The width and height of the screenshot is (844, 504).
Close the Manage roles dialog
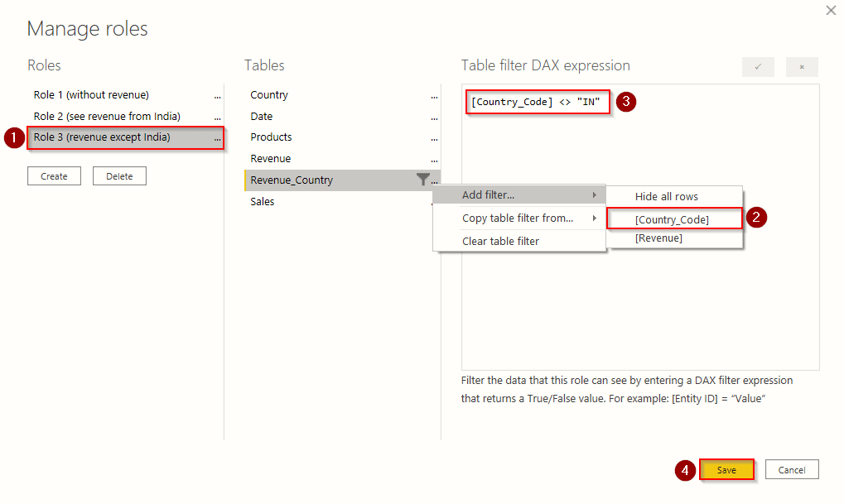point(831,11)
